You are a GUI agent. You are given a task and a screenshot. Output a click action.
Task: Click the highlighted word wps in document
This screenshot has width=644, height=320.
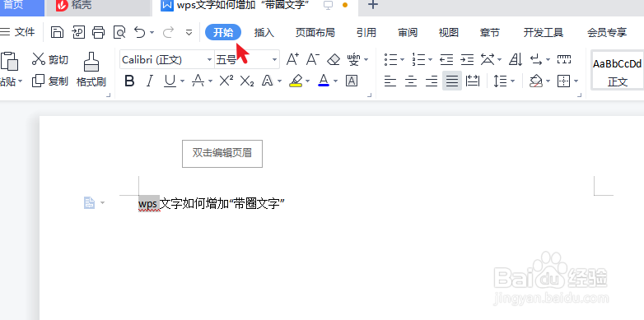[148, 203]
